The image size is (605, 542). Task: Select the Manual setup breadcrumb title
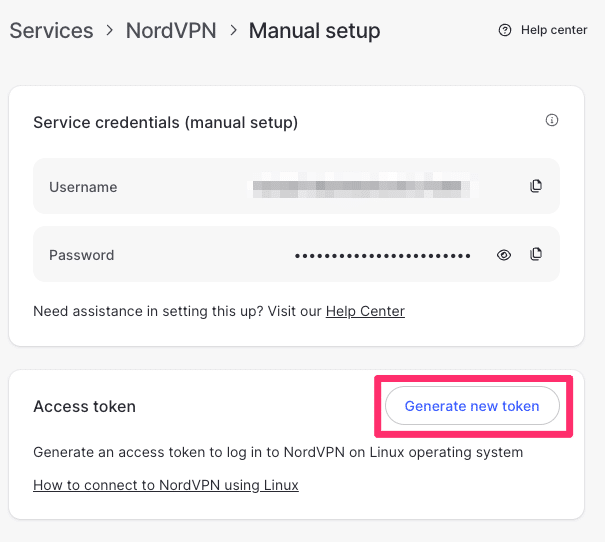[x=314, y=31]
